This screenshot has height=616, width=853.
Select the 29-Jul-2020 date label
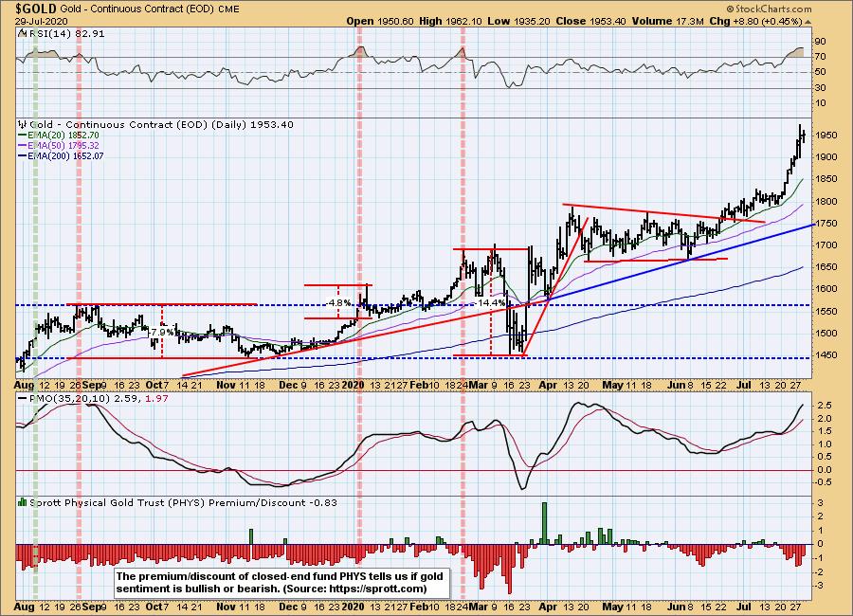42,21
